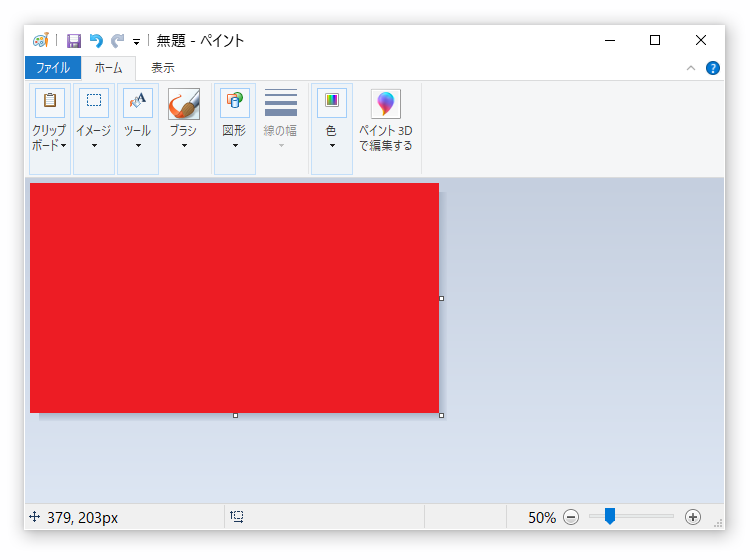
Task: Select the ブラシ brush tool
Action: 184,103
